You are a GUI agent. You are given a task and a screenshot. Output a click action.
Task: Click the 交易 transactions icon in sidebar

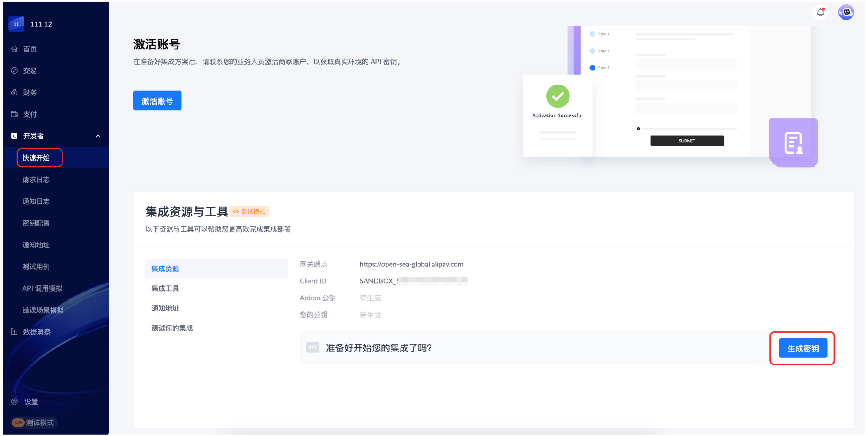tap(14, 71)
